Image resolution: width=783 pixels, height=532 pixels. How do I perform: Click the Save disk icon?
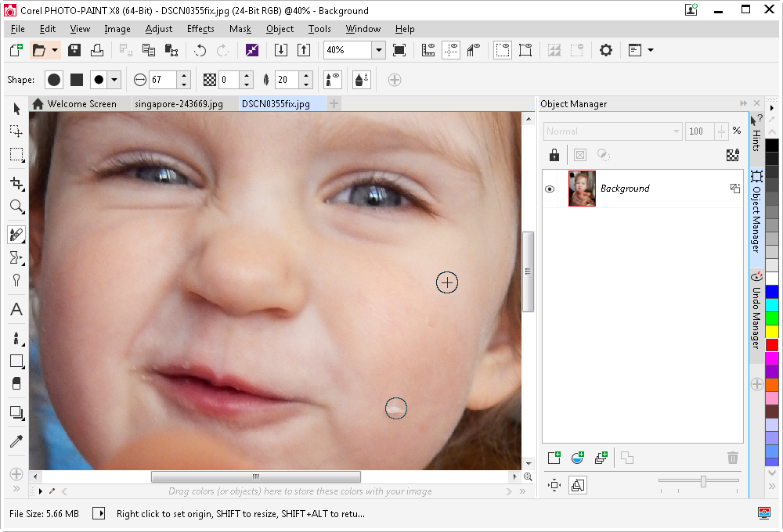point(75,50)
